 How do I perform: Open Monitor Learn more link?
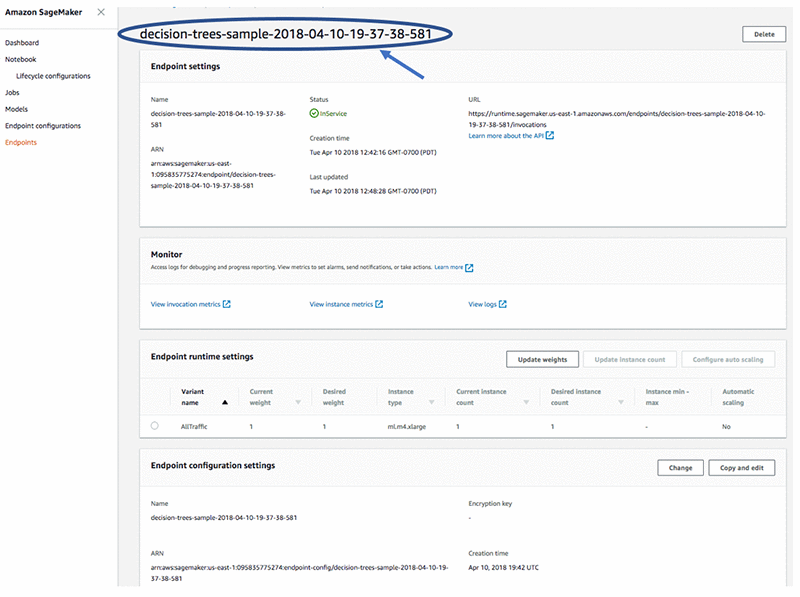click(x=448, y=267)
